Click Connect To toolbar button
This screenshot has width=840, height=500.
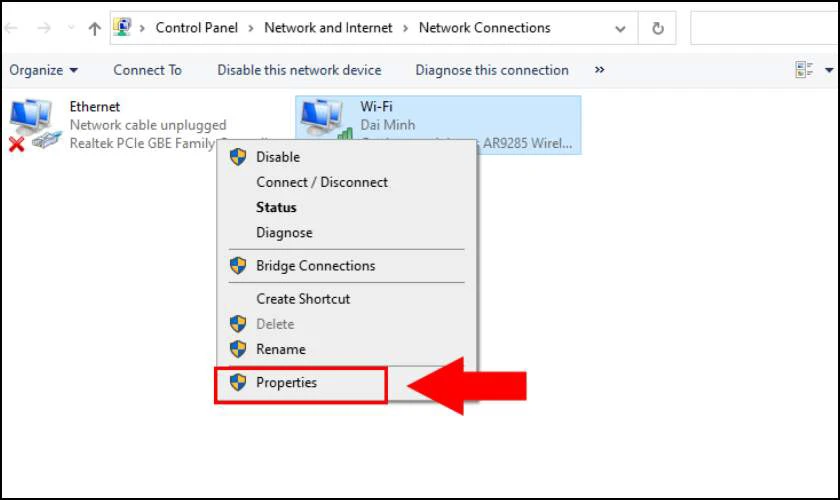point(147,70)
